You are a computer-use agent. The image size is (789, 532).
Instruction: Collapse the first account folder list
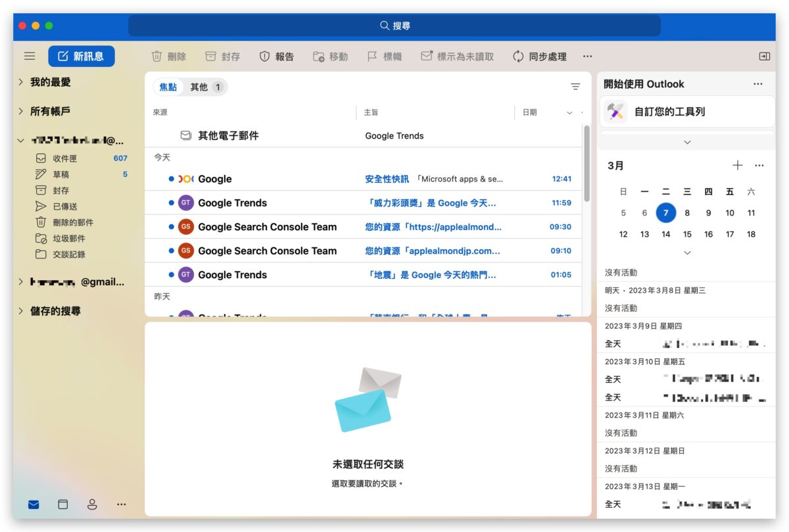coord(21,140)
